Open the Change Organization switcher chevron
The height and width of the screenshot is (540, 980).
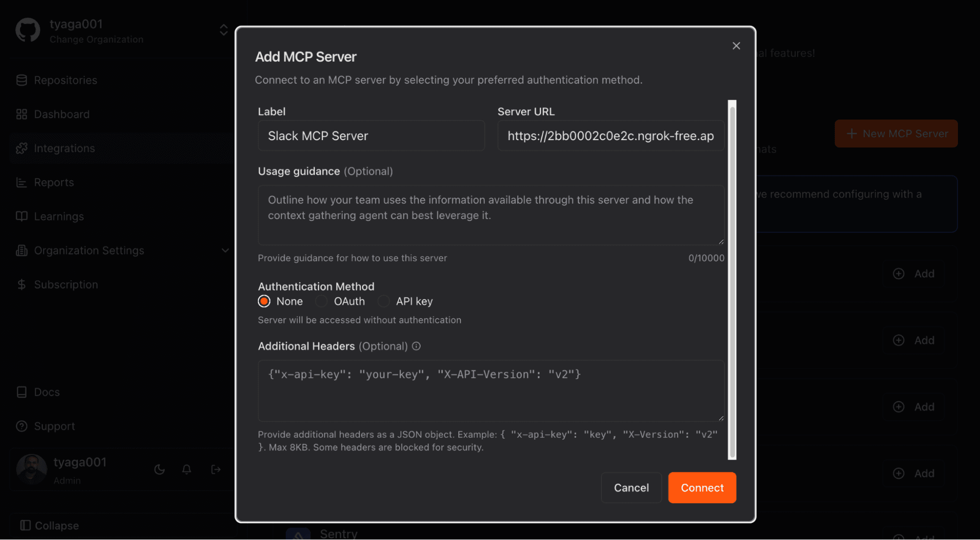tap(224, 30)
